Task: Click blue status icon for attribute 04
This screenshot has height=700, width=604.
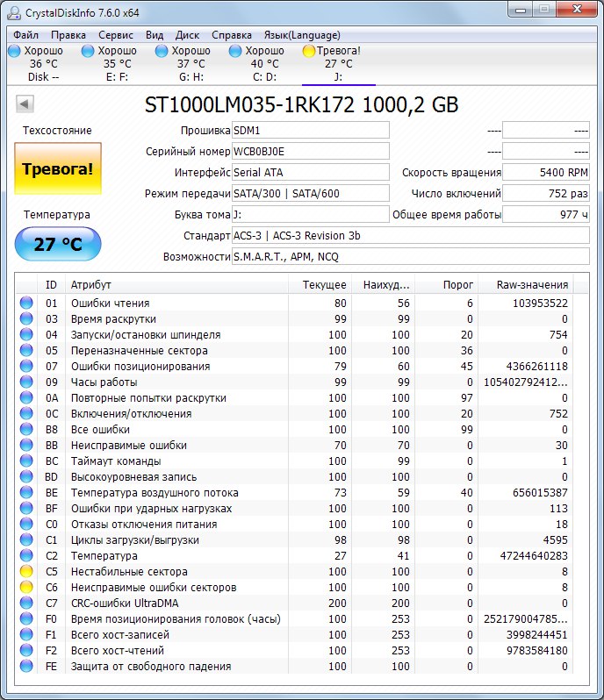Action: pyautogui.click(x=26, y=334)
